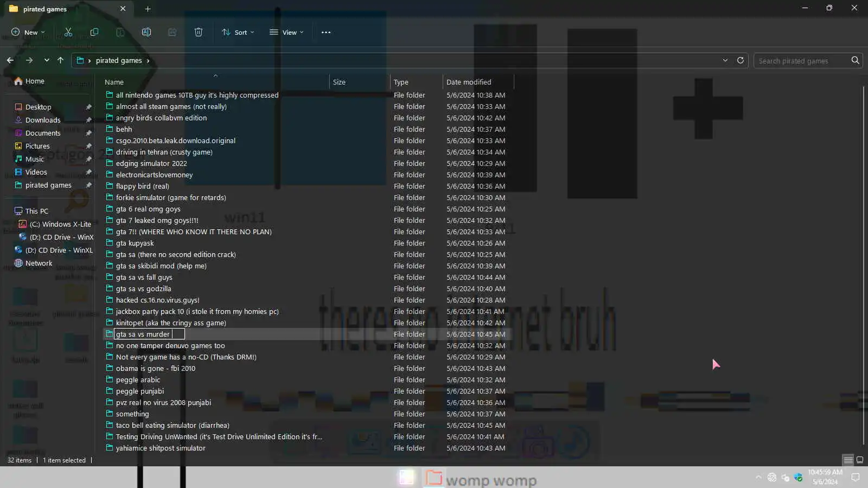This screenshot has height=488, width=868.
Task: Click the folder icon of the behh row
Action: tap(110, 129)
